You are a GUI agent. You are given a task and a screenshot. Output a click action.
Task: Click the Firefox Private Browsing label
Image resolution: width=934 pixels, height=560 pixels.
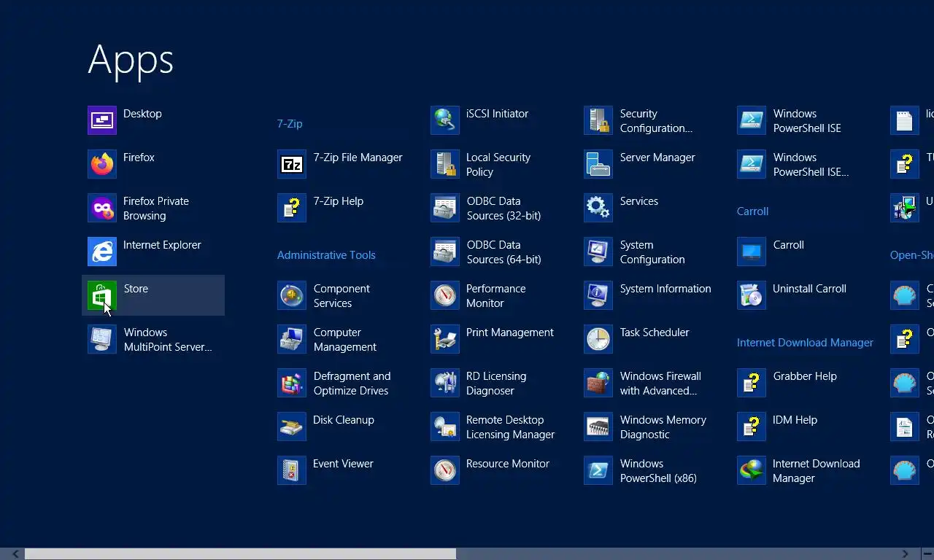tap(156, 209)
